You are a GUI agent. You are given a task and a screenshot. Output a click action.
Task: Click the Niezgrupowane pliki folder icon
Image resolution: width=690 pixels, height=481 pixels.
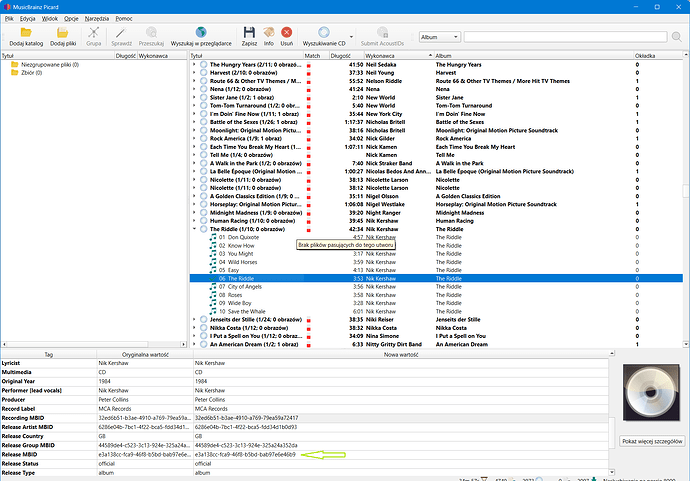(15, 65)
